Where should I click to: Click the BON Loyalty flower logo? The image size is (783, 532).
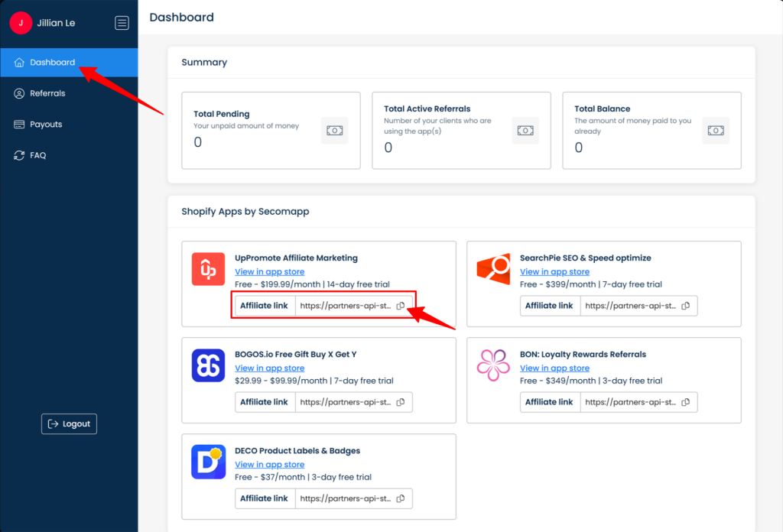click(493, 365)
